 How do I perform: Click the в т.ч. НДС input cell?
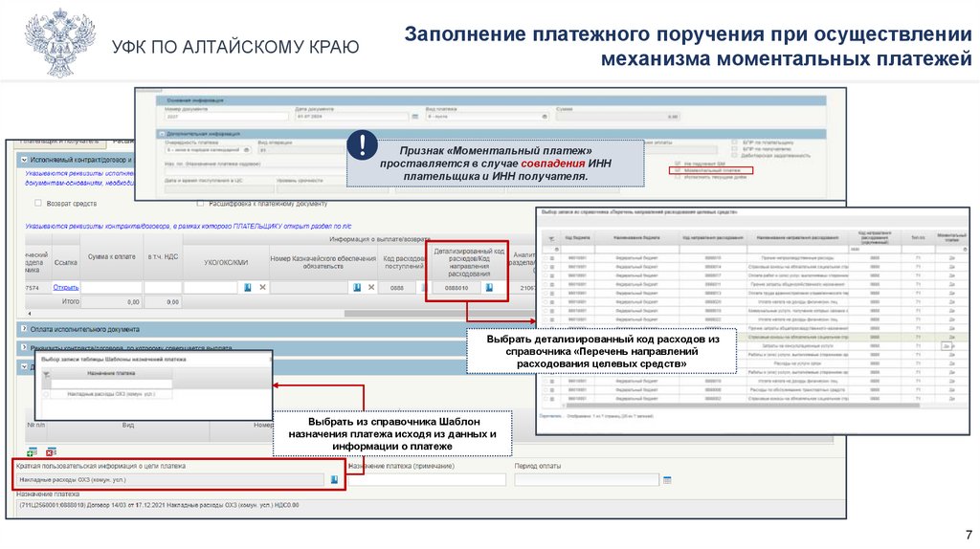tap(163, 287)
